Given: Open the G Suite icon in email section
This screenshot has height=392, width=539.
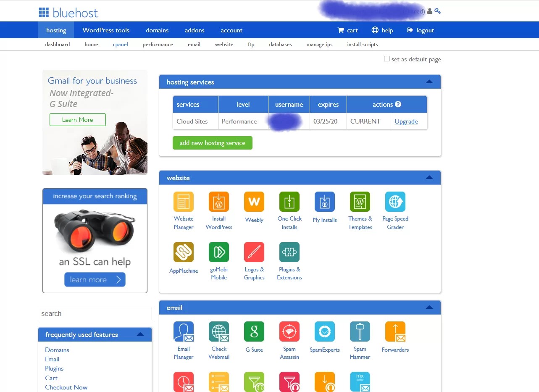Looking at the screenshot, I should click(x=254, y=331).
